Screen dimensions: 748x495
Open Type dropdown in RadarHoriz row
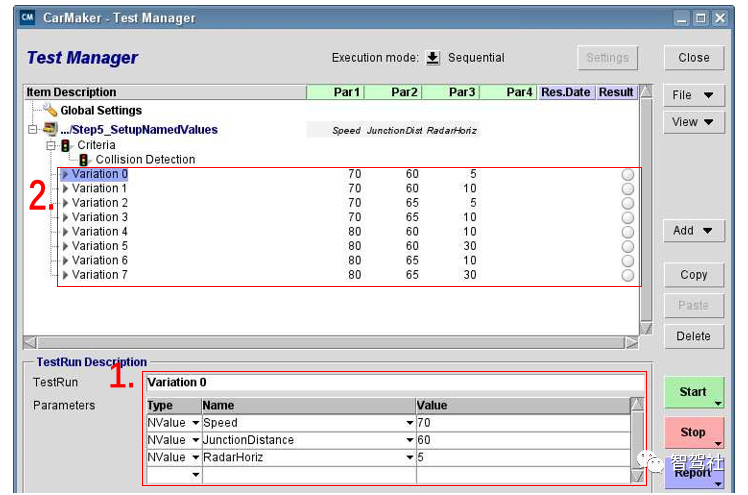tap(195, 457)
